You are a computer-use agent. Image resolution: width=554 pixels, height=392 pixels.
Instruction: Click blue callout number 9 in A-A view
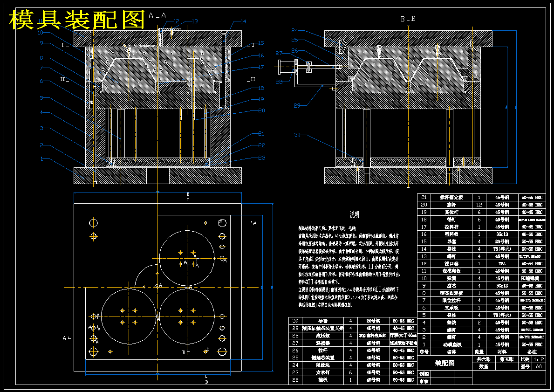(41, 43)
